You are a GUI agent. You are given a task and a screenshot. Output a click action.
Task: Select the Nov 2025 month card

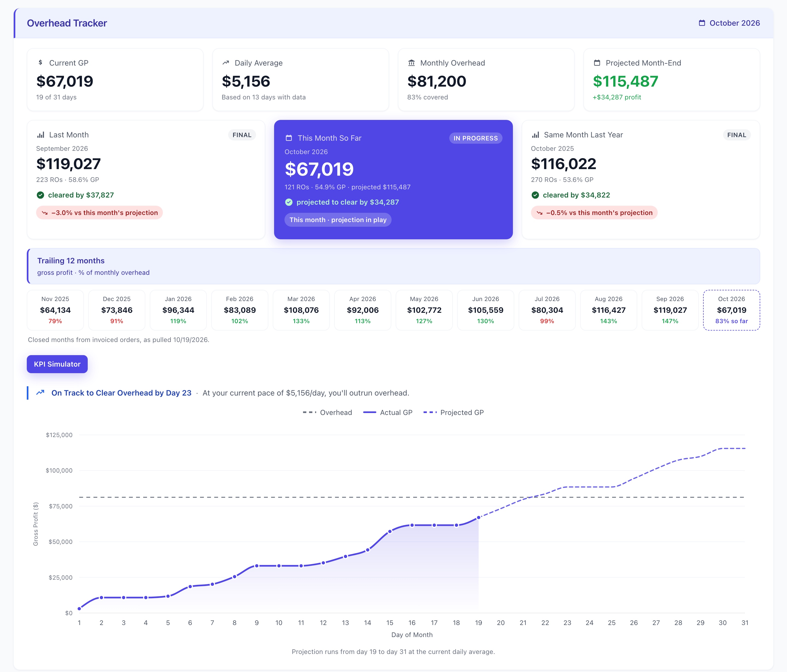click(55, 310)
